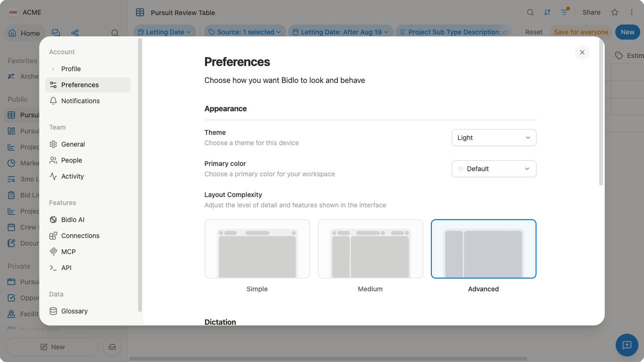Click New compose button at sidebar bottom
The width and height of the screenshot is (644, 362).
coord(52,347)
